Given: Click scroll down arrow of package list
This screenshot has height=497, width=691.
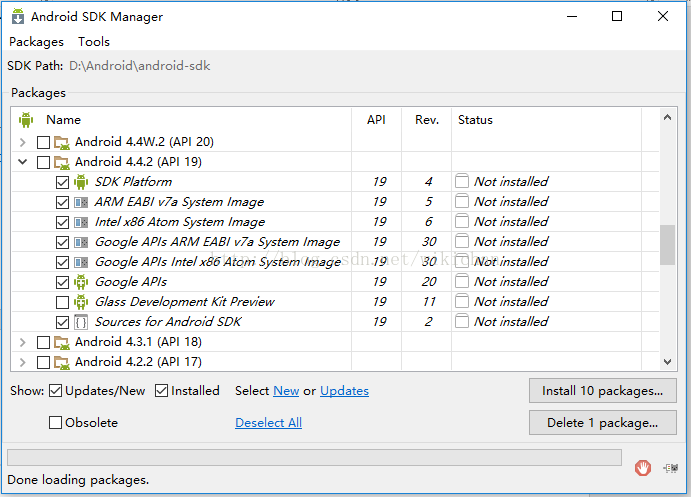Looking at the screenshot, I should tap(667, 362).
